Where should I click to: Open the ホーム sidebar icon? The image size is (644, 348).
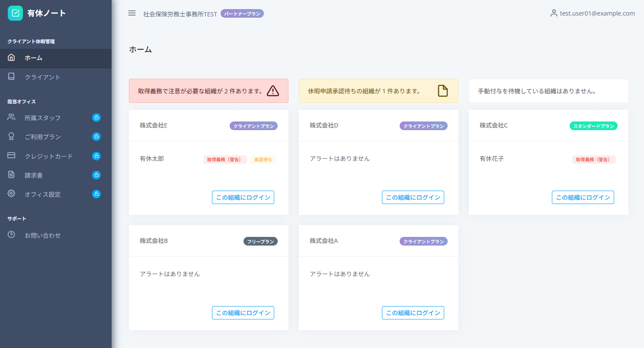point(11,57)
